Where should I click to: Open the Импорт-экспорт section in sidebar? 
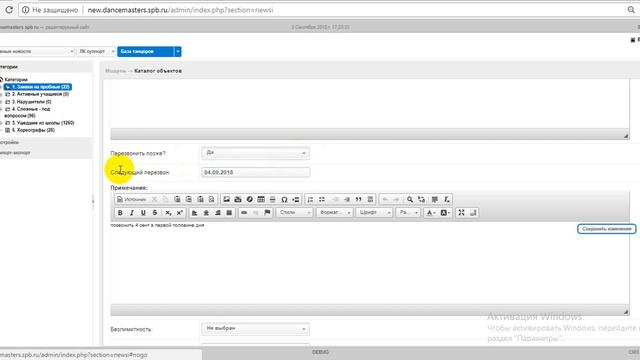click(x=15, y=153)
